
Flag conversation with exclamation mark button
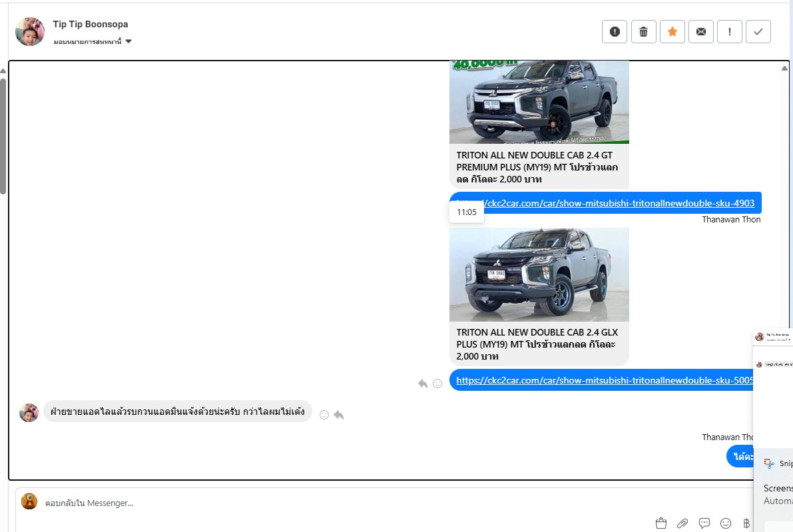tap(730, 31)
